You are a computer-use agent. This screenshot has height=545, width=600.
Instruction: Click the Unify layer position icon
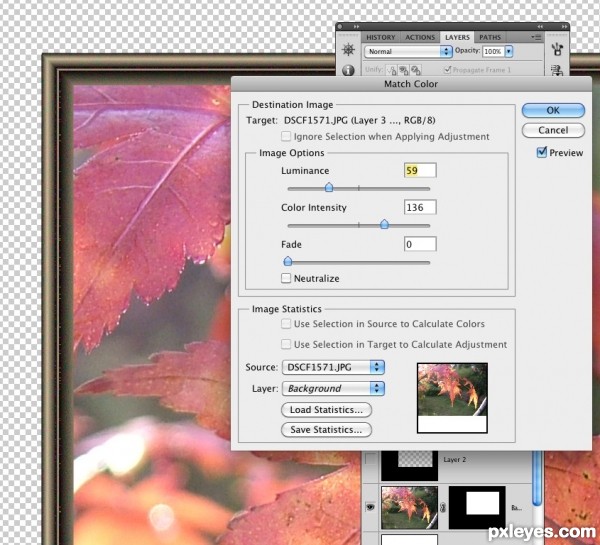pos(391,70)
